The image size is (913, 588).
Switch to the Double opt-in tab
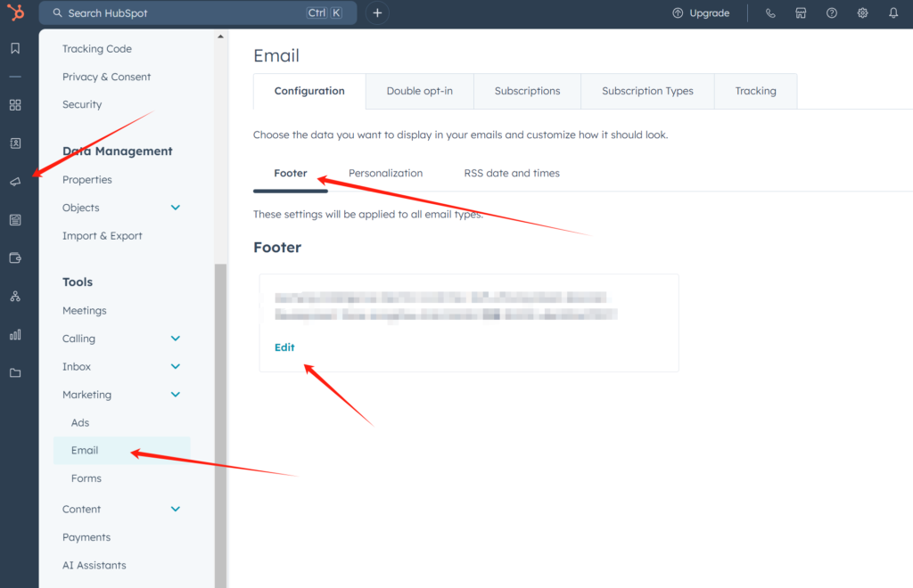click(x=419, y=91)
